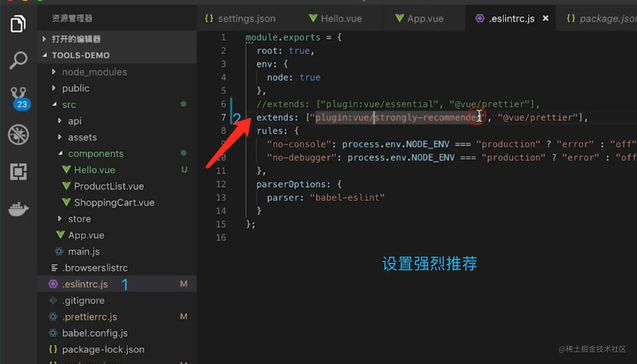
Task: Click line number 1 in the gutter
Action: pos(224,37)
